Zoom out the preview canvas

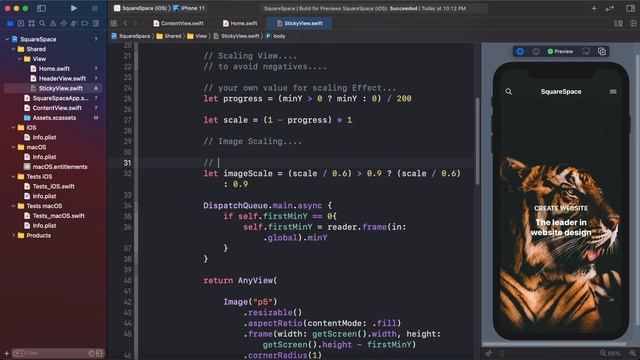(603, 353)
